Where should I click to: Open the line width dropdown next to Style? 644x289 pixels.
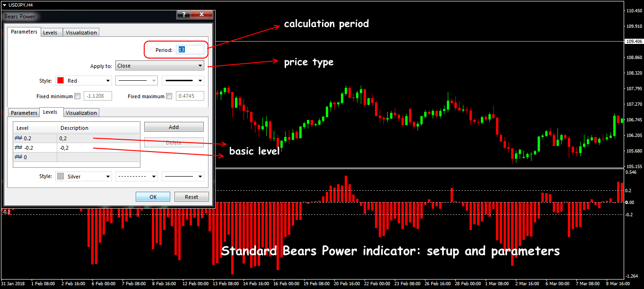click(183, 80)
